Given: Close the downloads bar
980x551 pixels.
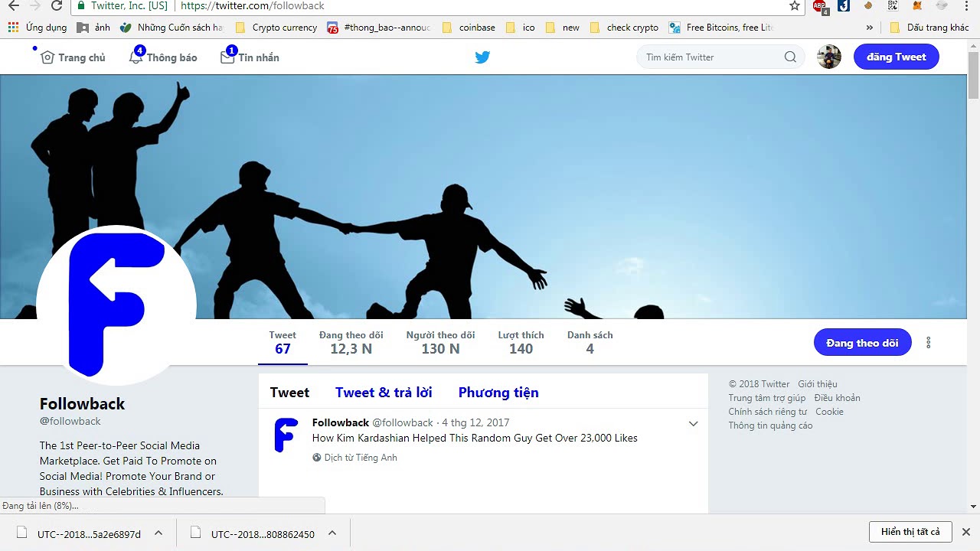Looking at the screenshot, I should click(x=966, y=532).
